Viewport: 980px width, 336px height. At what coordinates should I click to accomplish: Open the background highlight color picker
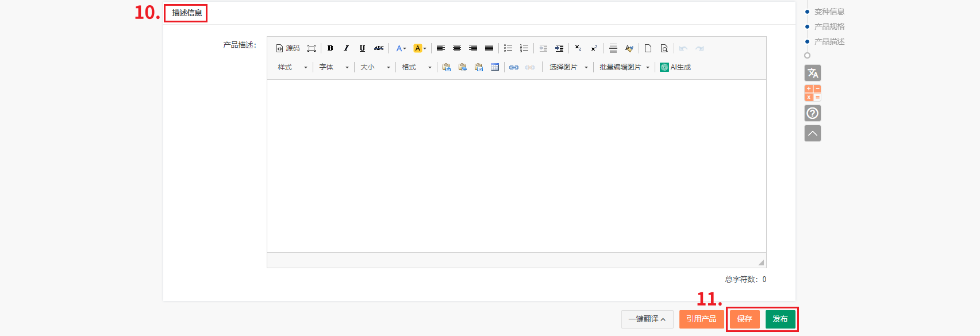(x=420, y=48)
